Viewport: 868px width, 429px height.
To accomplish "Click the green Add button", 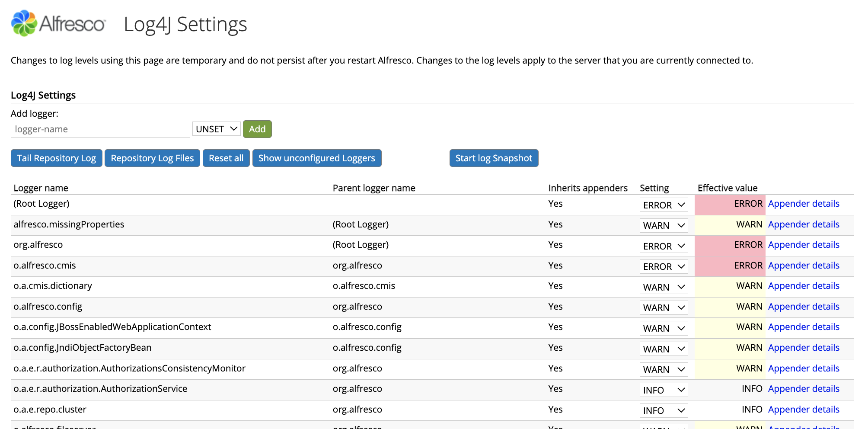I will [x=257, y=129].
